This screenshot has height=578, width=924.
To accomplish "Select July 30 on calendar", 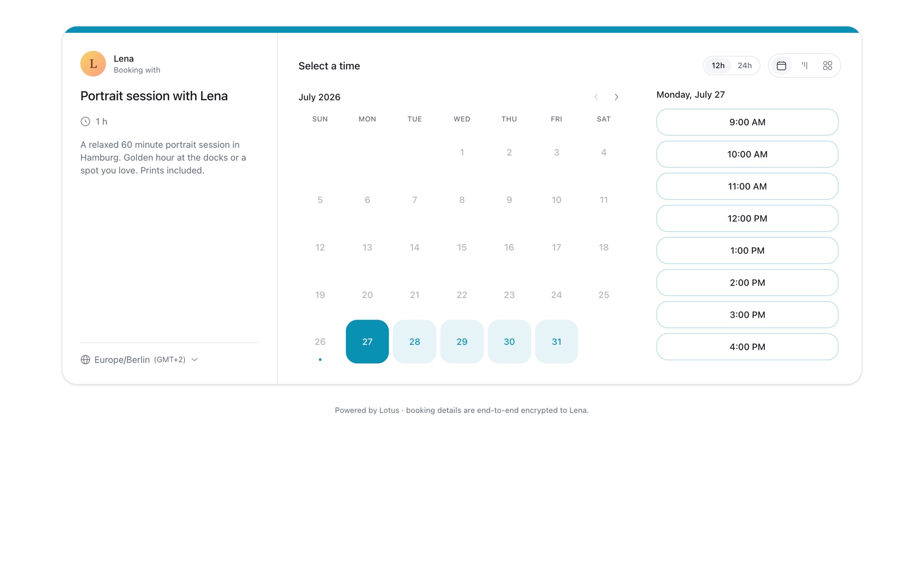I will (x=509, y=342).
